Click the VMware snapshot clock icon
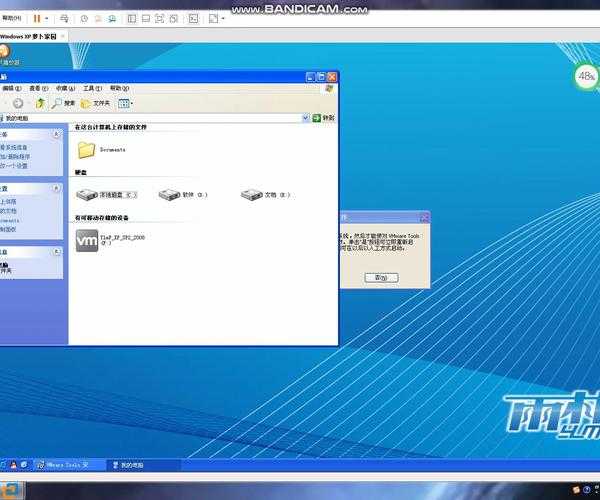The image size is (600, 500). click(x=84, y=18)
